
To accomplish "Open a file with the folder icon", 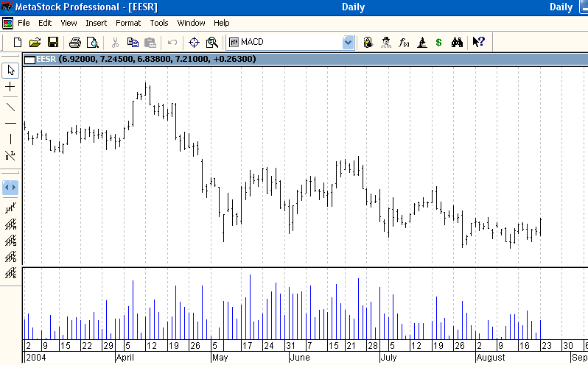I will point(35,42).
